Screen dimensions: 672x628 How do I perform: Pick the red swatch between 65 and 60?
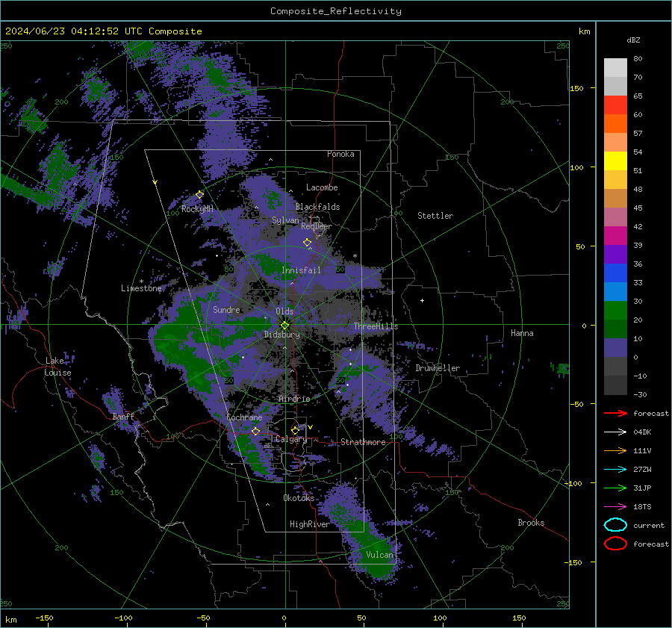click(615, 105)
